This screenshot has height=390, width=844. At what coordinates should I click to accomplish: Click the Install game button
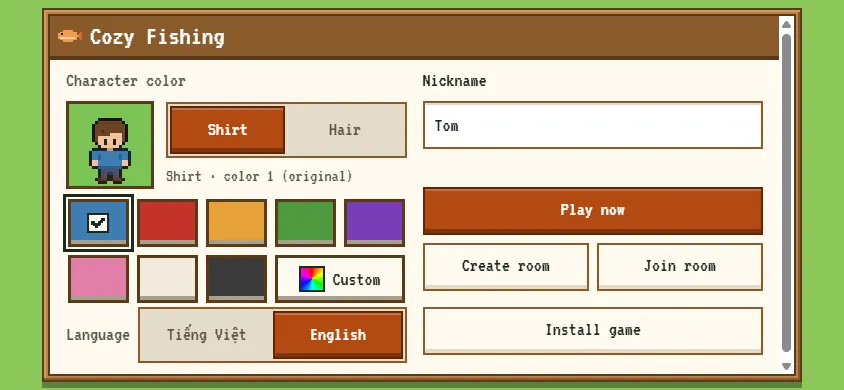coord(593,330)
